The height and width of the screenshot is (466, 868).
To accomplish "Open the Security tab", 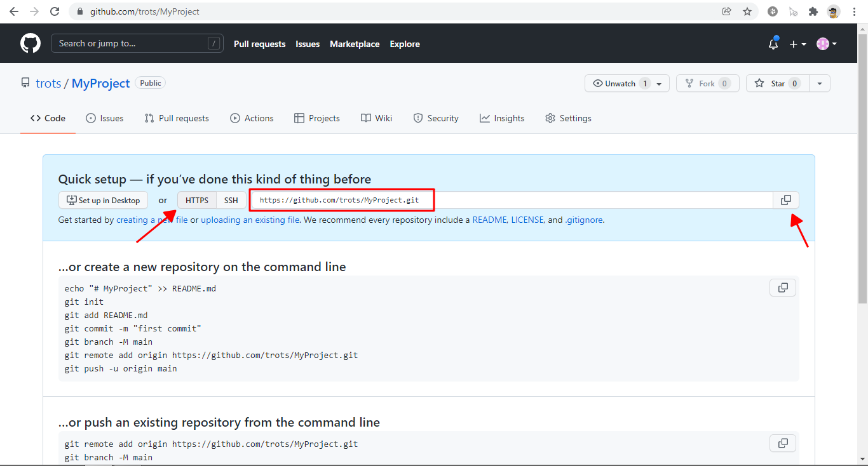I will tap(436, 118).
